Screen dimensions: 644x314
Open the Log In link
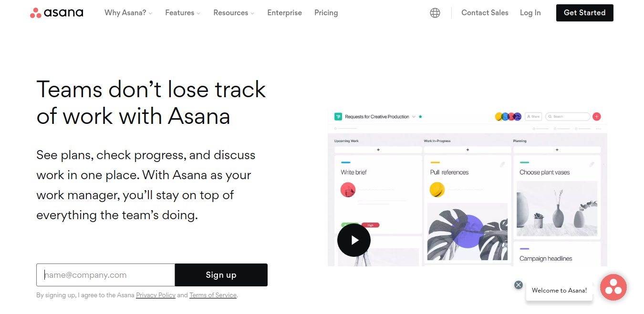click(530, 13)
